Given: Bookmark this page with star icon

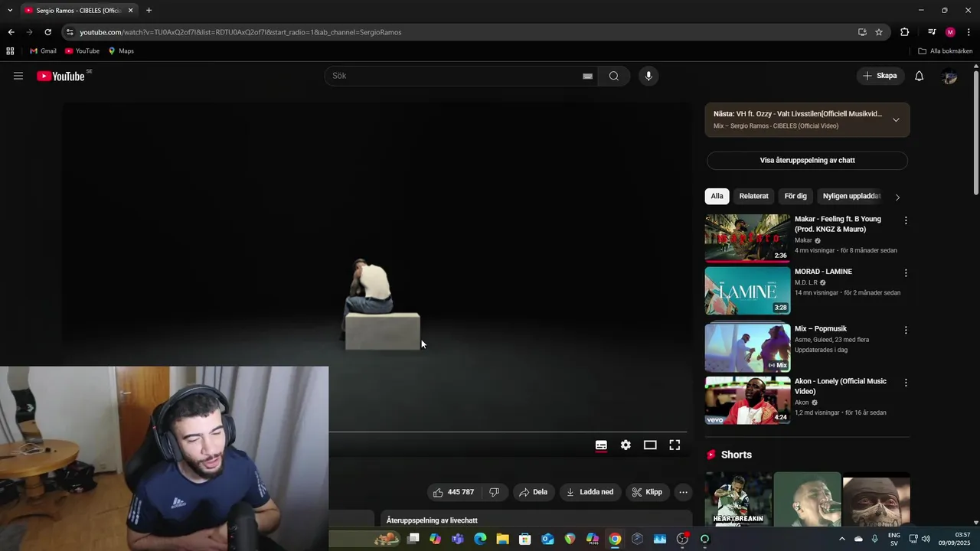Looking at the screenshot, I should pyautogui.click(x=879, y=32).
